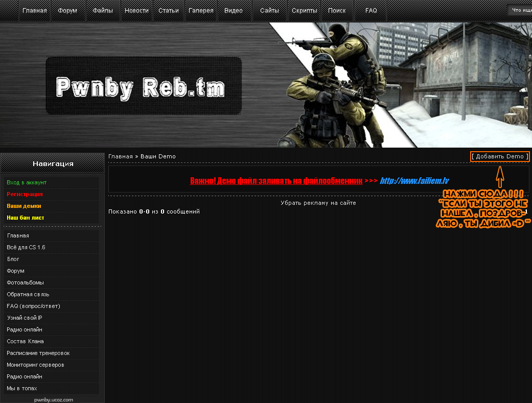Click 'Расписание тренеровок' in the sidebar

38,353
